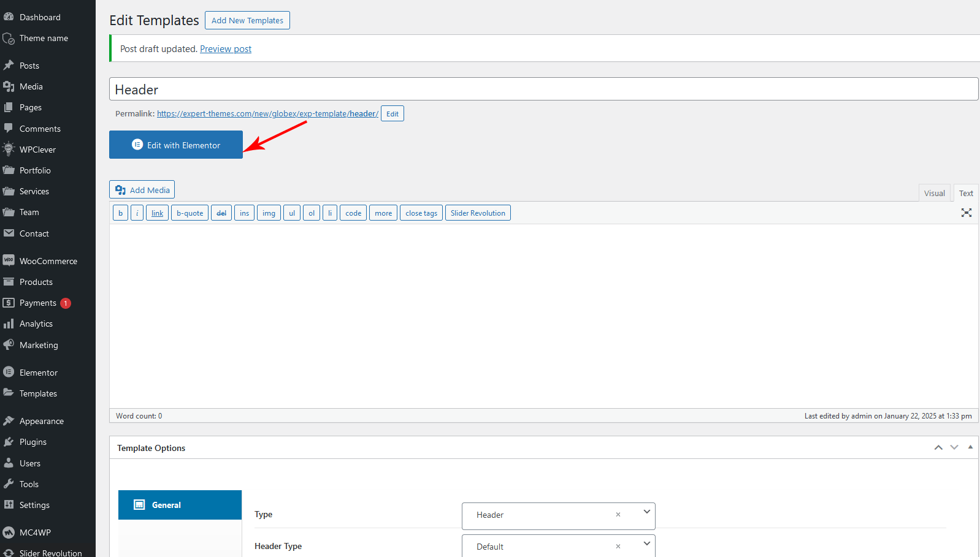This screenshot has height=557, width=980.
Task: Move Template Options panel up
Action: [x=938, y=448]
